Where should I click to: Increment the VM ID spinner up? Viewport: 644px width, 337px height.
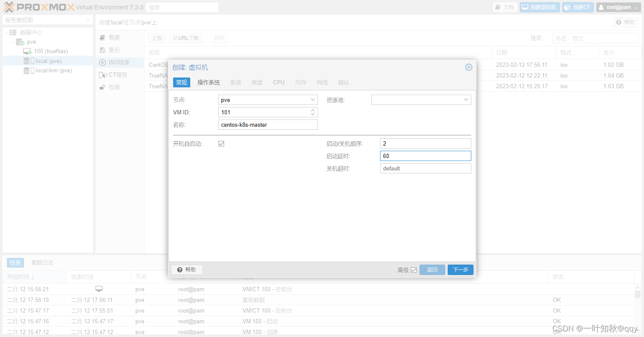(313, 110)
